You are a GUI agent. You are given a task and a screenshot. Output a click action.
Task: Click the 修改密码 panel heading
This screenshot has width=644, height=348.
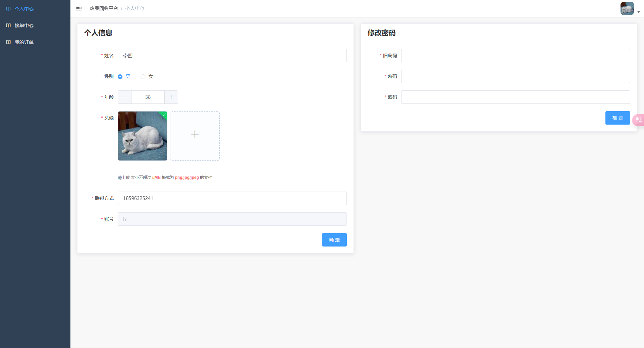tap(382, 33)
